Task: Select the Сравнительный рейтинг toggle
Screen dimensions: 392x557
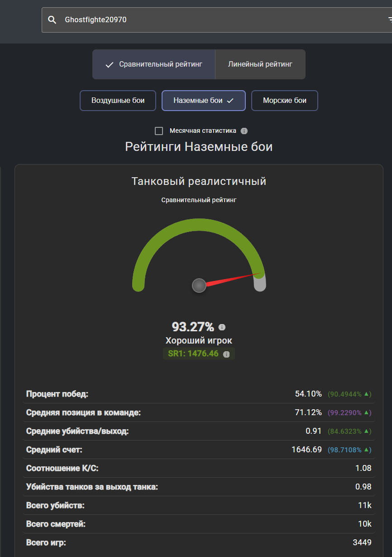Action: pyautogui.click(x=154, y=64)
